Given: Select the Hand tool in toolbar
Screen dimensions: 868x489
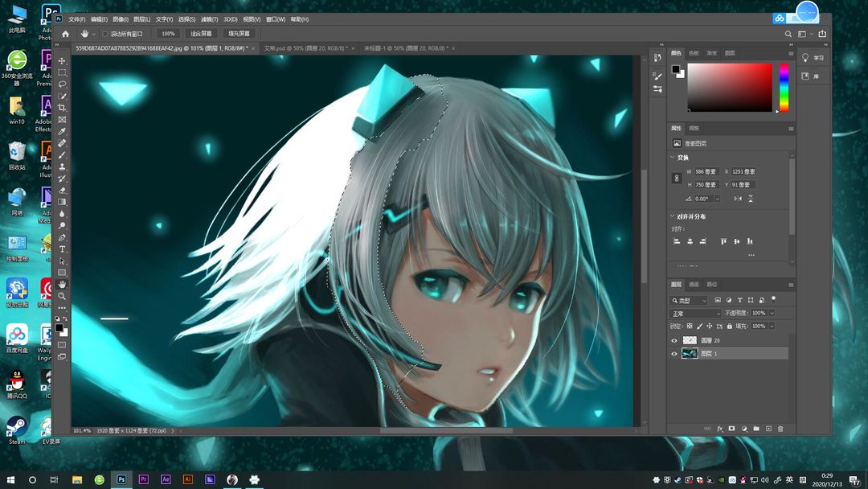Looking at the screenshot, I should click(x=62, y=284).
